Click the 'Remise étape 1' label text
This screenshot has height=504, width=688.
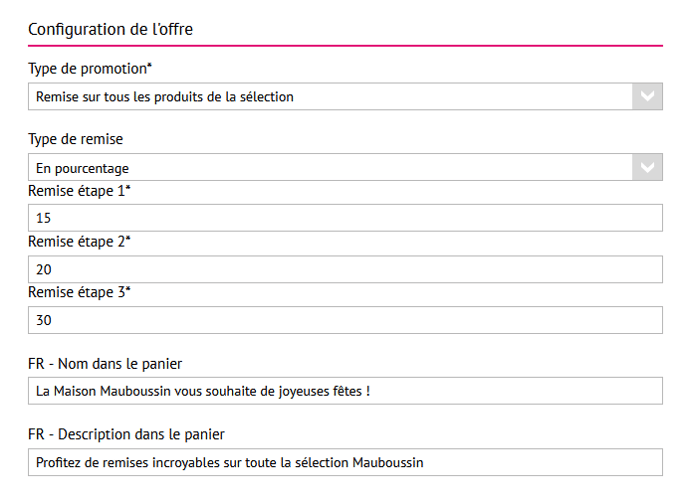(80, 190)
